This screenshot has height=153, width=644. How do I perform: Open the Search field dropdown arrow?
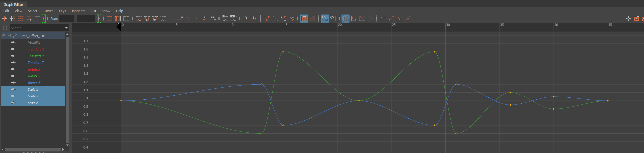click(66, 28)
